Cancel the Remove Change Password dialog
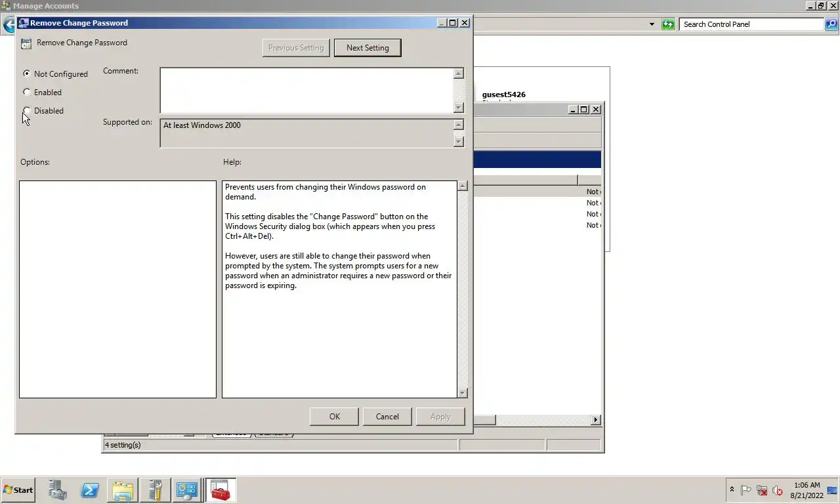This screenshot has height=504, width=840. tap(387, 417)
